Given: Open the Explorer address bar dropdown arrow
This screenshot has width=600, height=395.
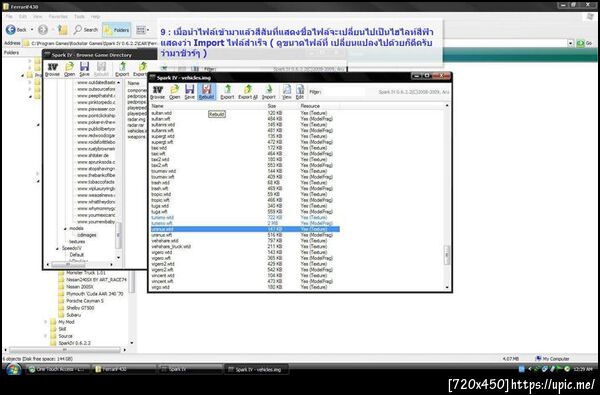Looking at the screenshot, I should pyautogui.click(x=571, y=43).
